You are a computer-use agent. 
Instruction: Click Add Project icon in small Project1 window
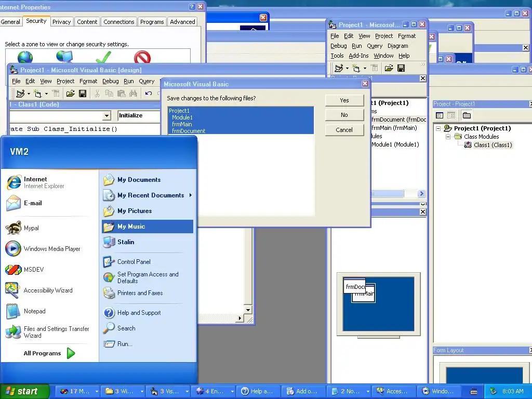pos(339,68)
